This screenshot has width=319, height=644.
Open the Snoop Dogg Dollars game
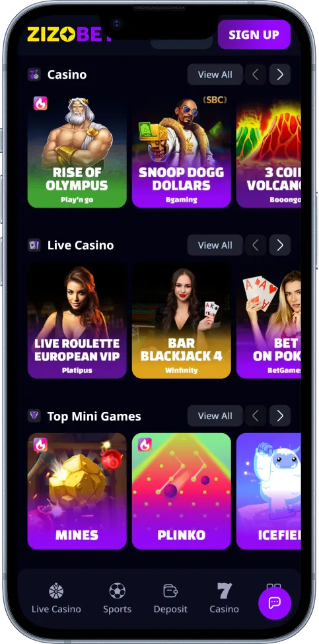click(x=181, y=151)
